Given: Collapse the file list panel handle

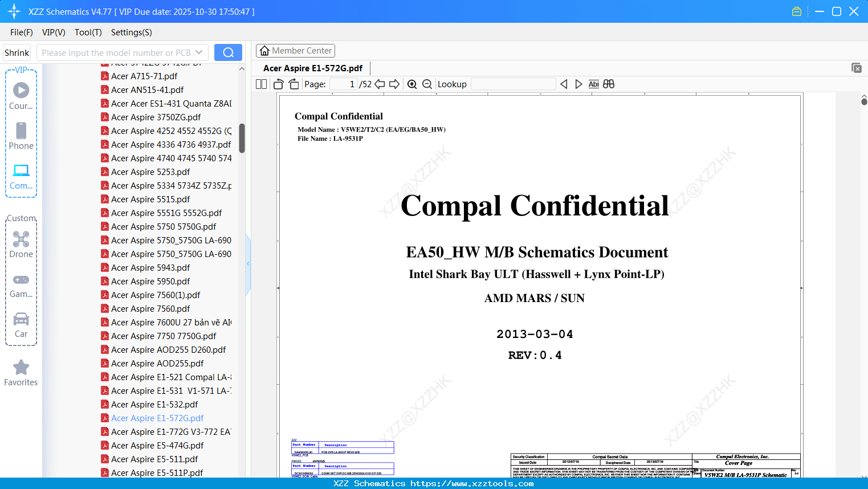Looking at the screenshot, I should (248, 264).
